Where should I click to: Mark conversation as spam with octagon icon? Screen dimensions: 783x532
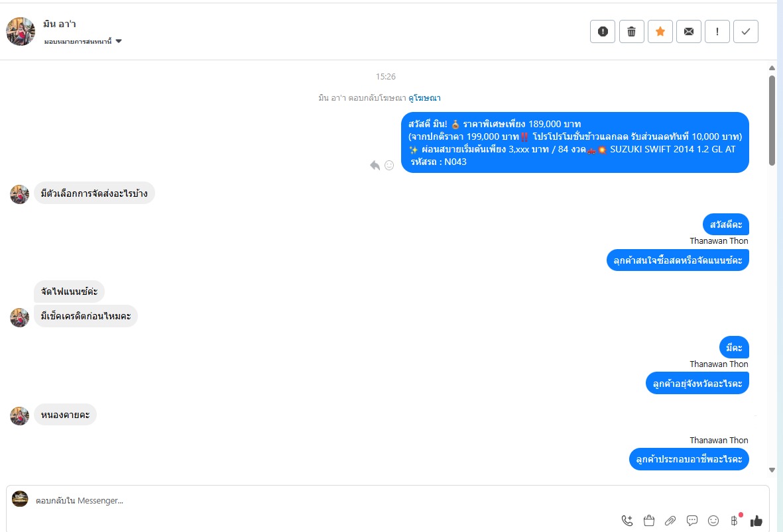pyautogui.click(x=603, y=31)
